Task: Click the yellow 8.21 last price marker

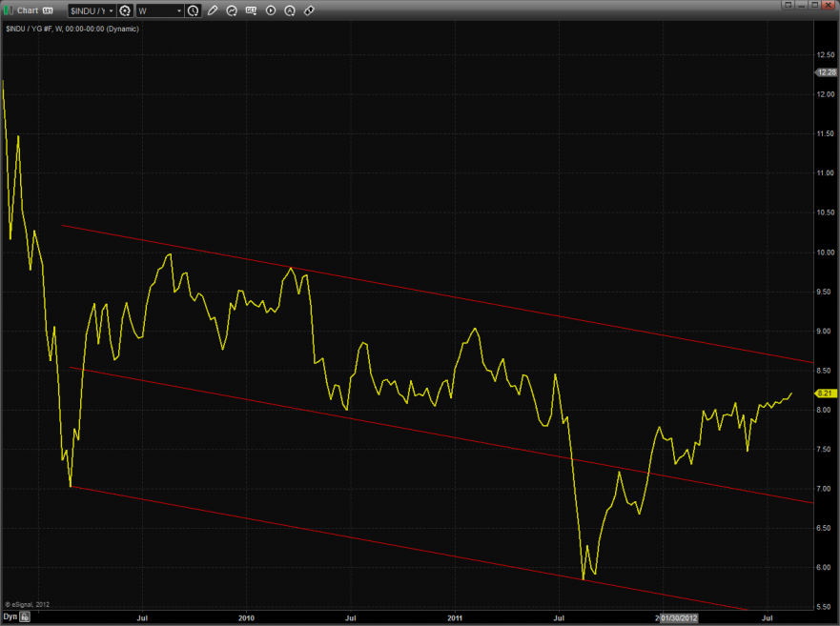Action: click(x=826, y=394)
